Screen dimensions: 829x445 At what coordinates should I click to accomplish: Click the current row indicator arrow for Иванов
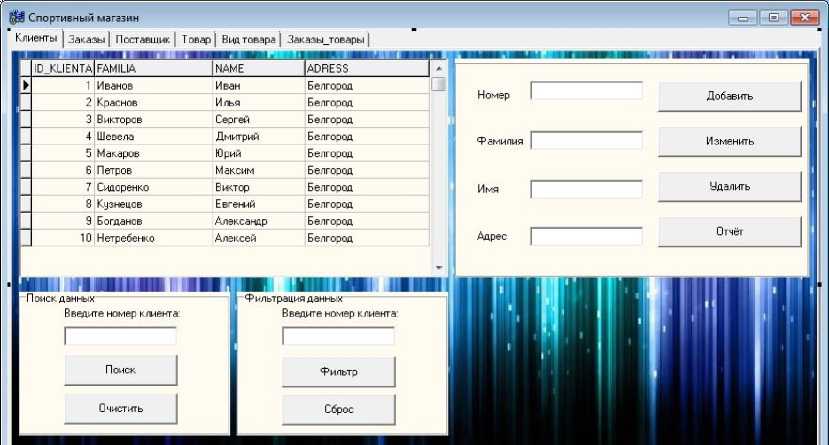(25, 85)
